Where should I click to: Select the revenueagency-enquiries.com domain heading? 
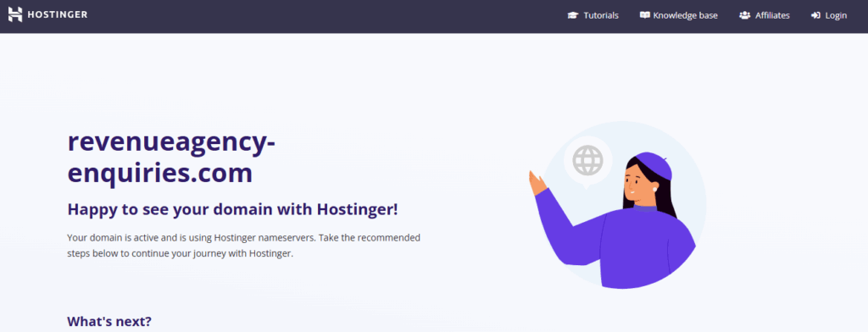tap(171, 158)
